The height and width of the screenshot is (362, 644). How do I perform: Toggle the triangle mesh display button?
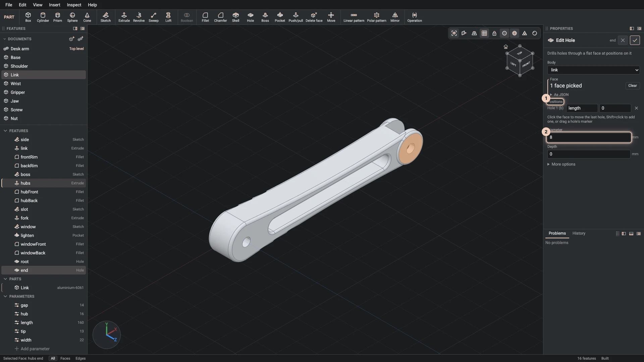pyautogui.click(x=525, y=33)
